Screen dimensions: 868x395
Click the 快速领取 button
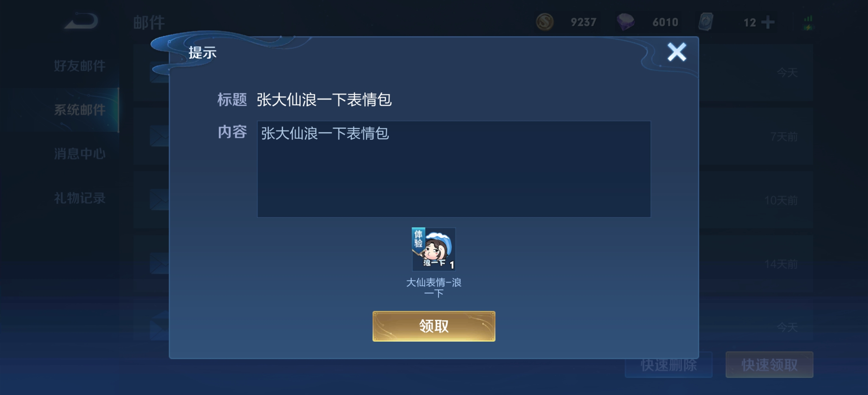point(769,365)
